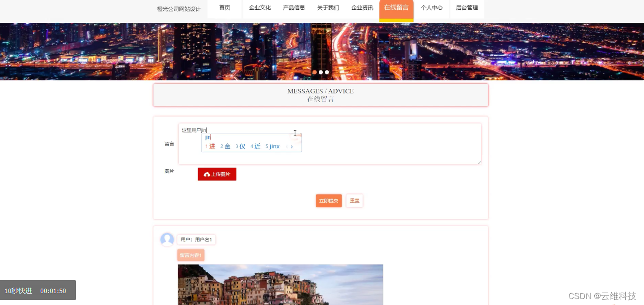Image resolution: width=644 pixels, height=305 pixels.
Task: Choose IME candidate 1 进
Action: pyautogui.click(x=211, y=146)
